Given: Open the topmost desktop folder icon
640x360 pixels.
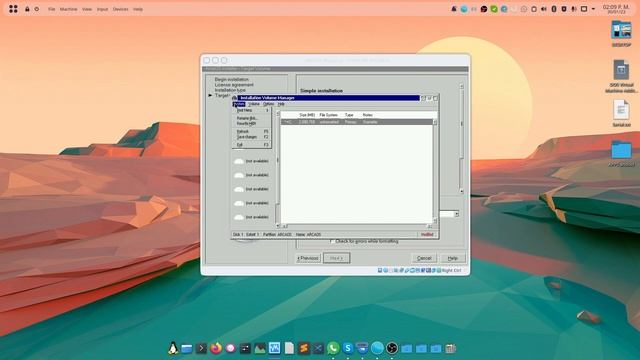Looking at the screenshot, I should [621, 30].
